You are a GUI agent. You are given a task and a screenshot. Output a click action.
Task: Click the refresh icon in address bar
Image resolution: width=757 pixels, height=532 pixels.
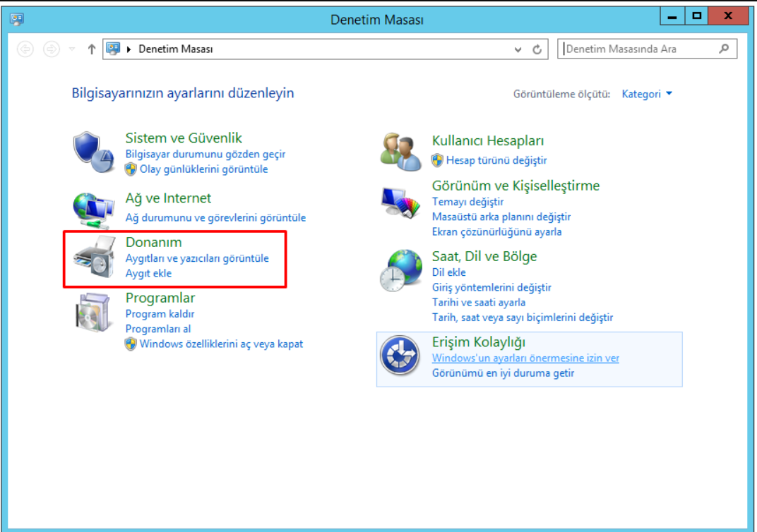click(x=537, y=49)
